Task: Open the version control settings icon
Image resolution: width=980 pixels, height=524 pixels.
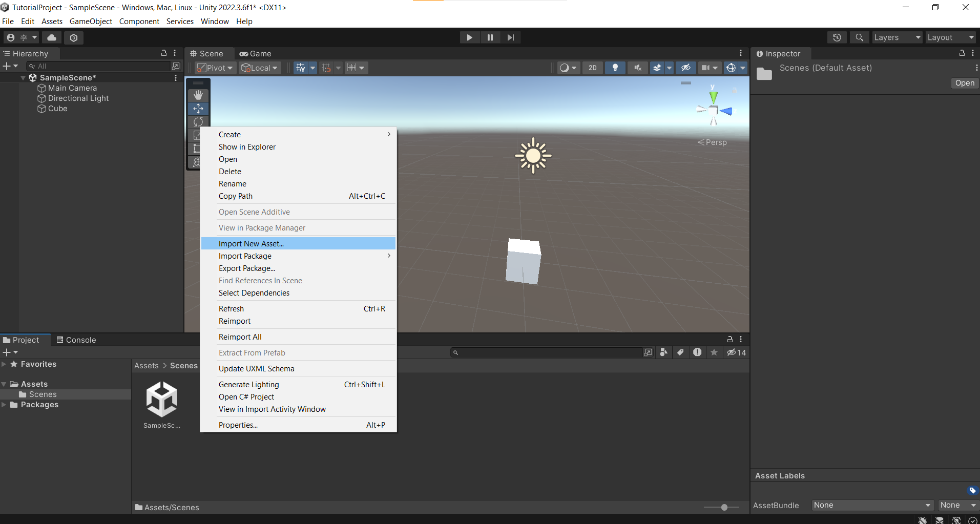Action: (x=74, y=37)
